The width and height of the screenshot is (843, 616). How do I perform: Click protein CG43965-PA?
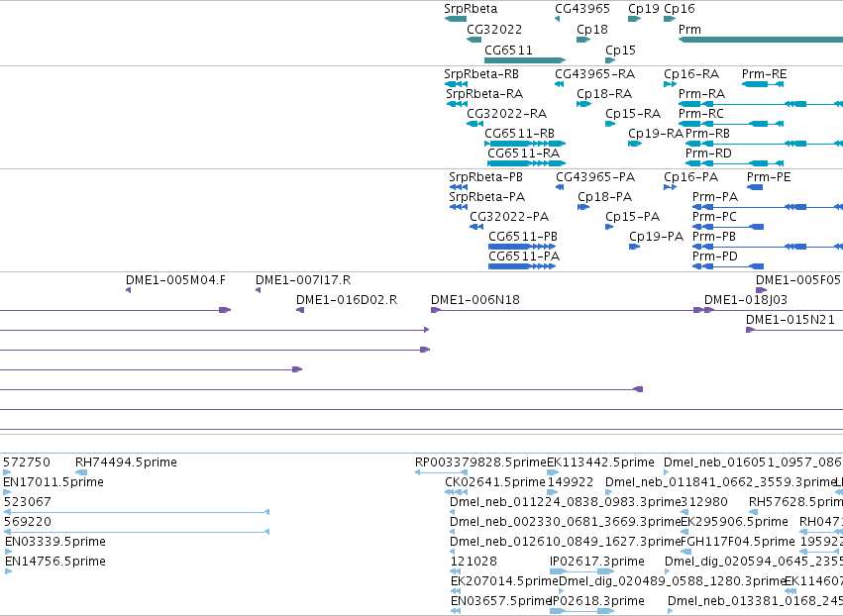560,187
